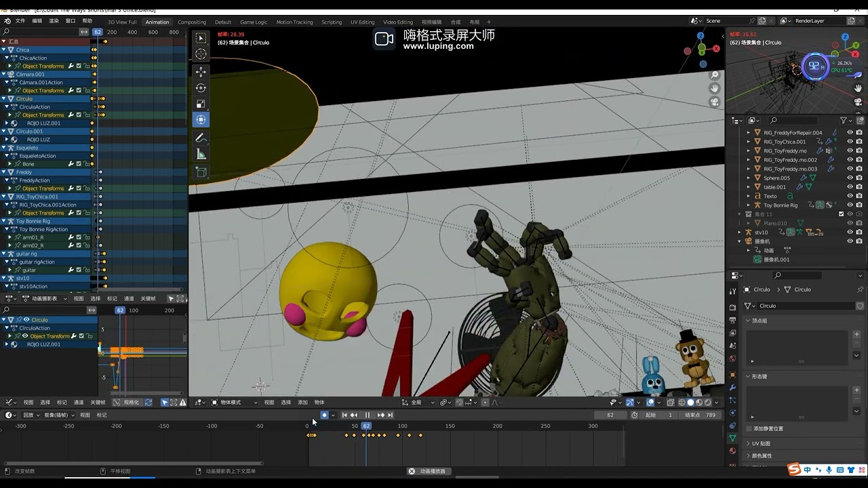The image size is (868, 488).
Task: Open the 渲染 menu
Action: (x=54, y=21)
